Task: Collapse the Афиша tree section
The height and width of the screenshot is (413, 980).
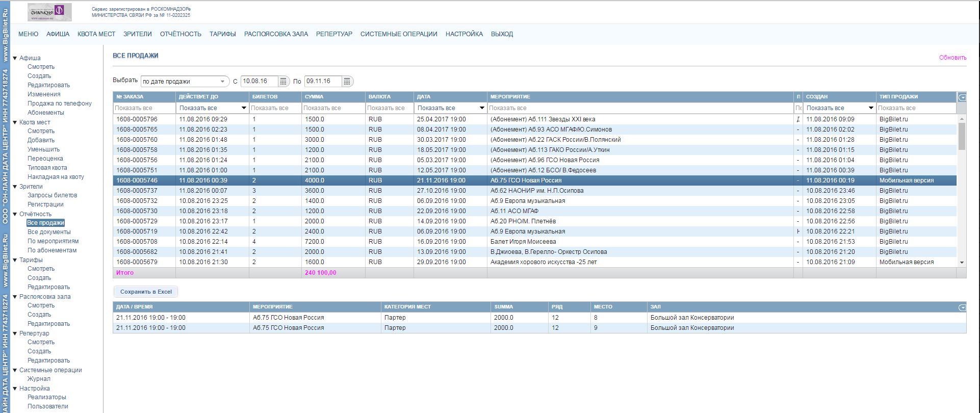Action: click(15, 58)
